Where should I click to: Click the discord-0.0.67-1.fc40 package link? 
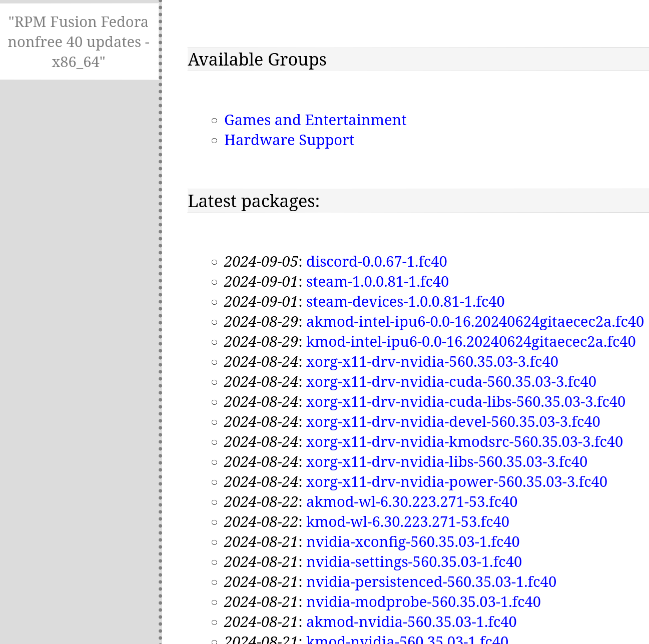(x=377, y=262)
